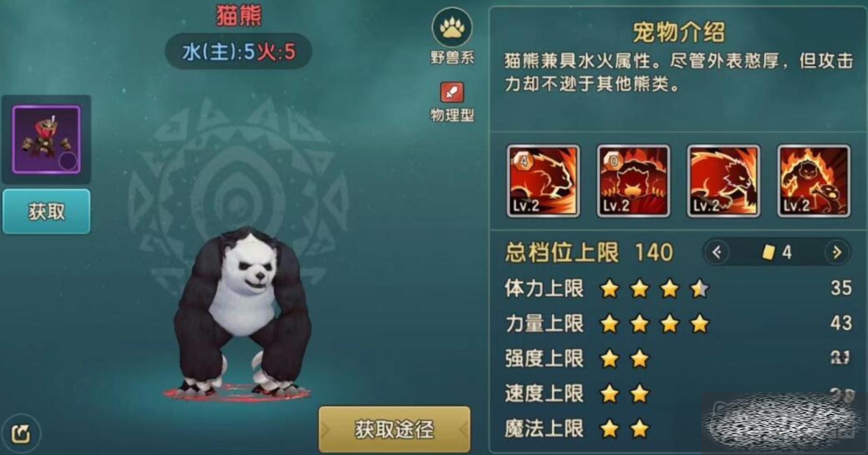Screen dimensions: 868x455
Task: Tap the 猫熊 pet name title
Action: point(239,15)
